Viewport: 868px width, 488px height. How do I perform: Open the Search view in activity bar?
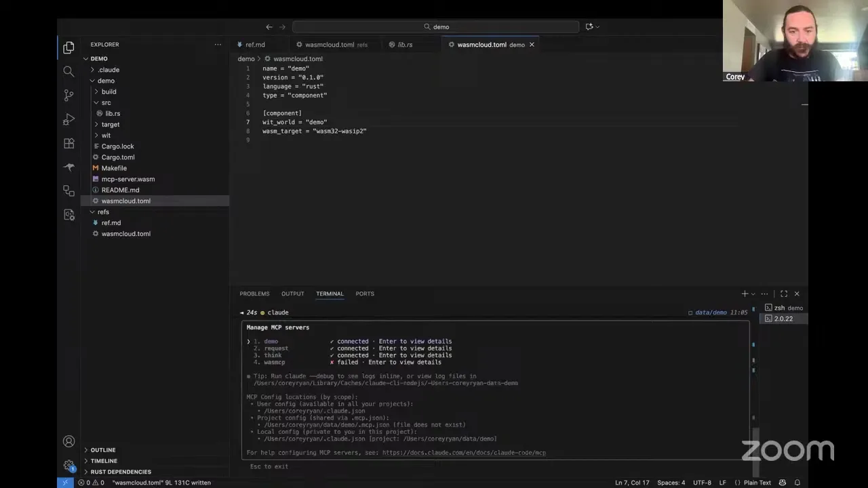coord(68,71)
